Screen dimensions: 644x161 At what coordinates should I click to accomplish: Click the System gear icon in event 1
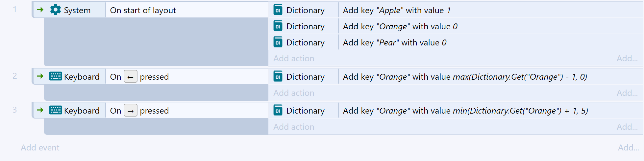pos(56,10)
